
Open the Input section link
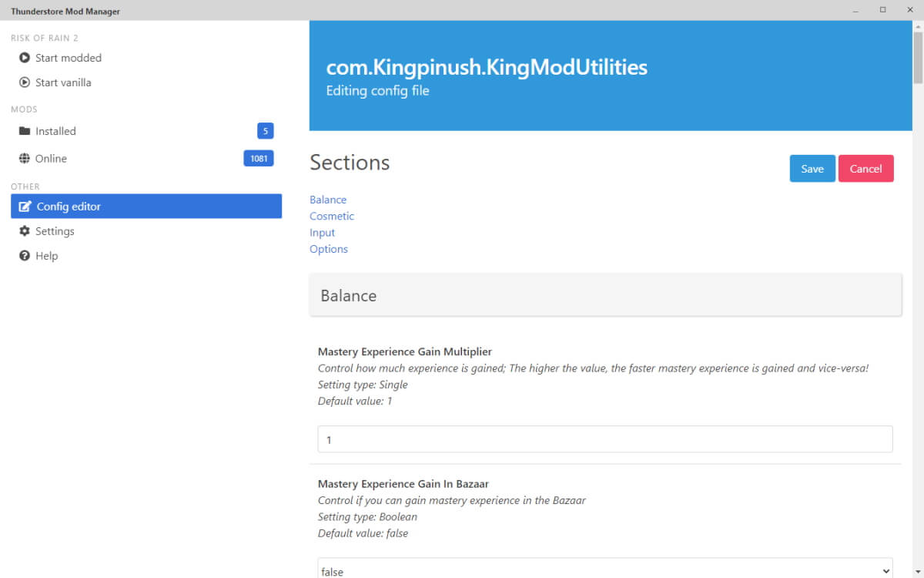coord(322,232)
